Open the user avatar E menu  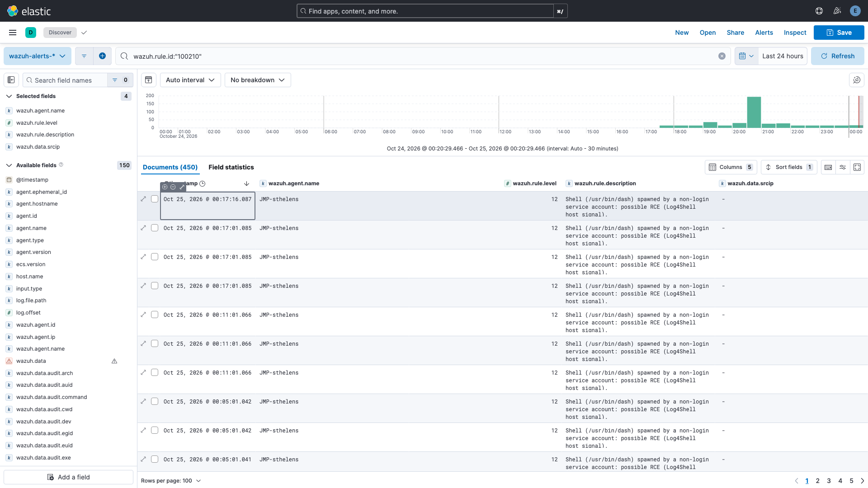855,11
